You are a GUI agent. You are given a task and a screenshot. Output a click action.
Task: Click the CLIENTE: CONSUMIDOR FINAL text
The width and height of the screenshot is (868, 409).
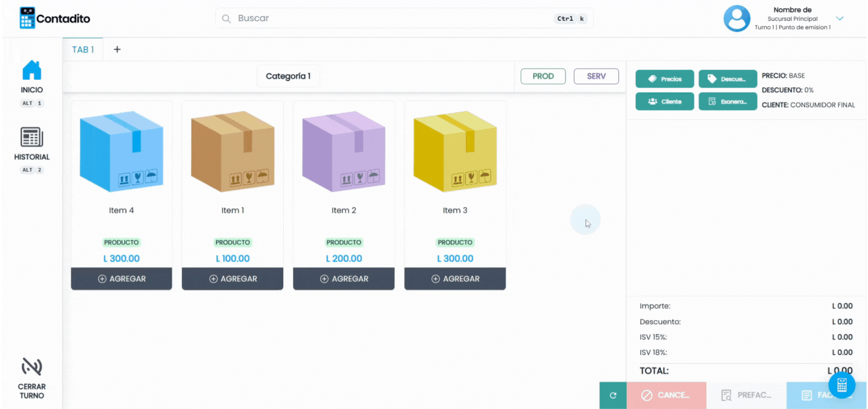808,105
